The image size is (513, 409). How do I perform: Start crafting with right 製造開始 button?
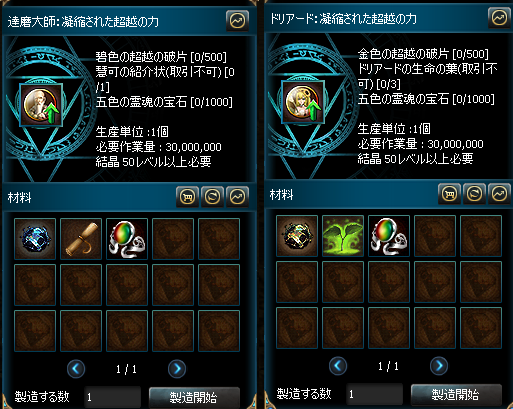[456, 394]
